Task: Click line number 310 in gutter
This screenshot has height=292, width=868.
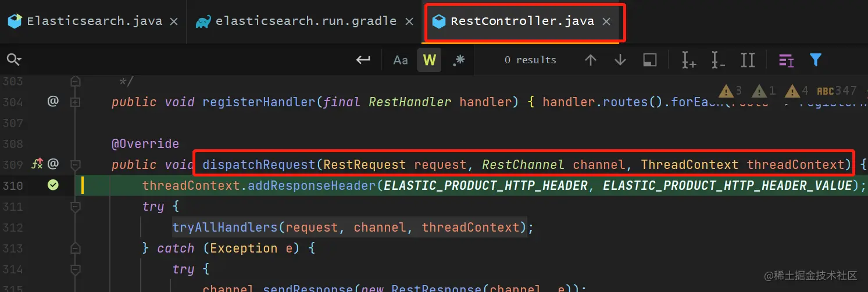Action: [12, 186]
